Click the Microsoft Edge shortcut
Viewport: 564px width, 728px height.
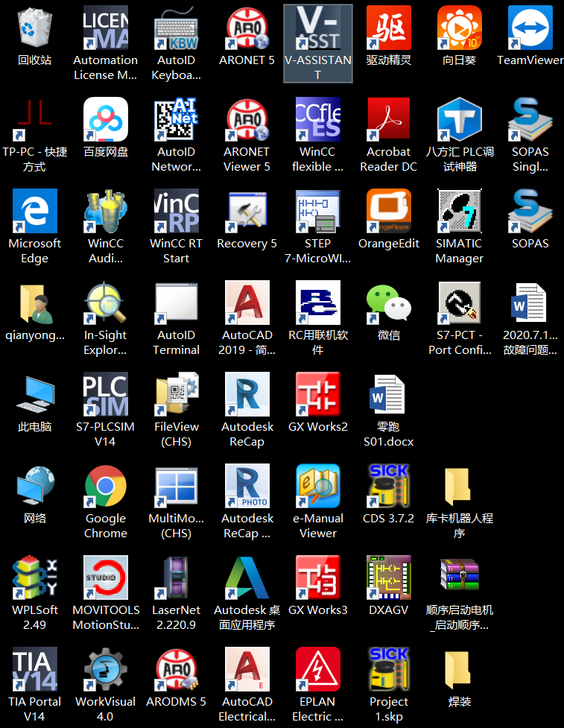click(x=34, y=212)
